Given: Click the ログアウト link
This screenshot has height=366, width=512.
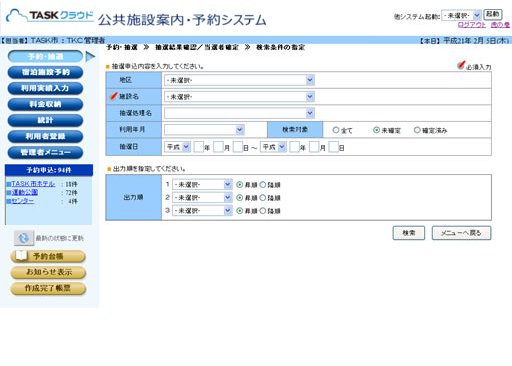Looking at the screenshot, I should coord(472,25).
